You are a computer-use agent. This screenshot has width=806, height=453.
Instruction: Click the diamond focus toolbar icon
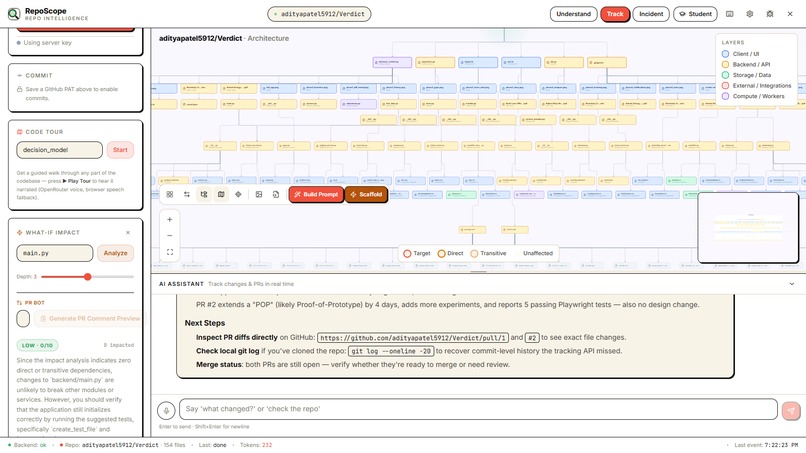(x=238, y=194)
